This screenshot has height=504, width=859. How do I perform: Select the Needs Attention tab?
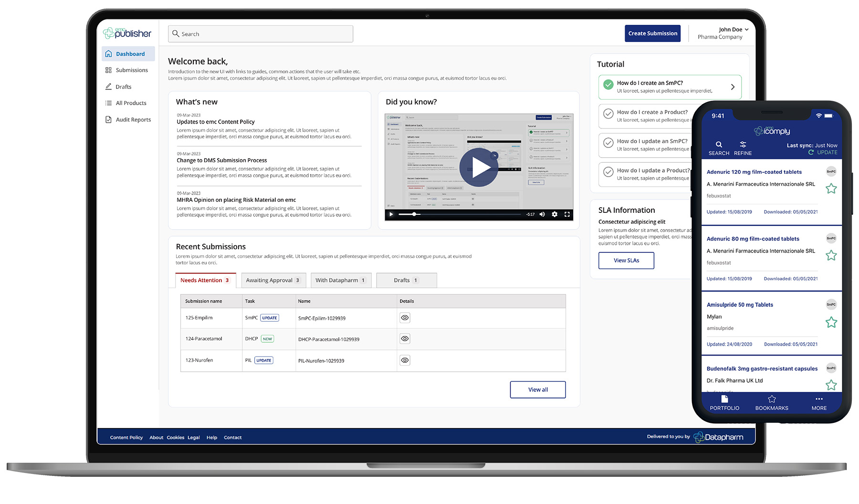tap(205, 280)
